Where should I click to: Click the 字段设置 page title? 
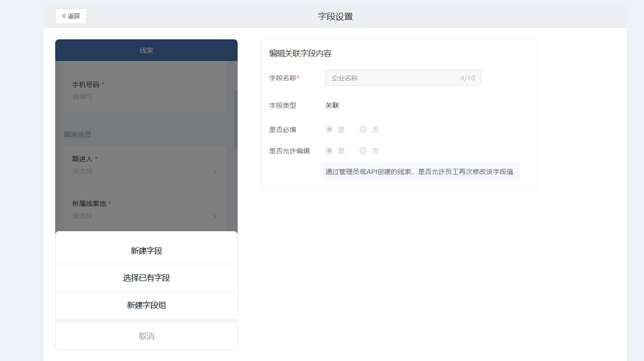pos(335,17)
